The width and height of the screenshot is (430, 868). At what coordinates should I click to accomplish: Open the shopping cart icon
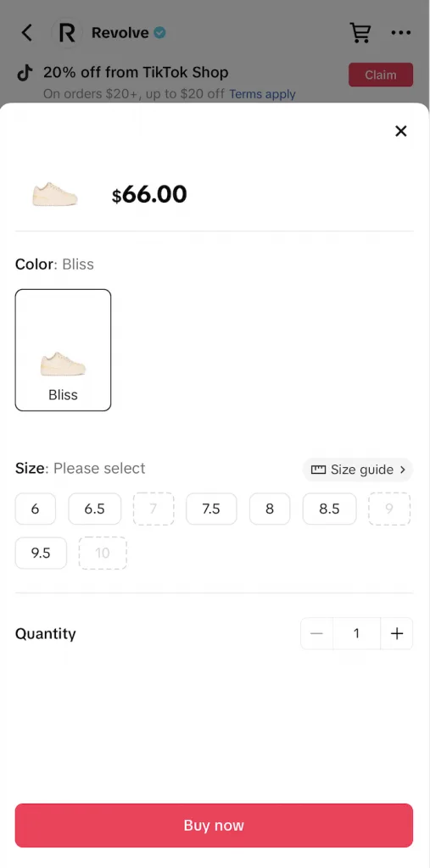360,33
